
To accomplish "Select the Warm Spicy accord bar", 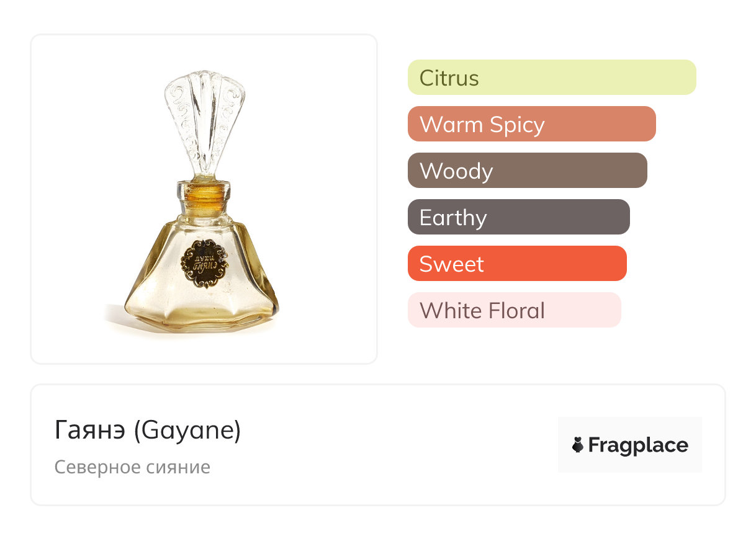I will click(x=531, y=124).
